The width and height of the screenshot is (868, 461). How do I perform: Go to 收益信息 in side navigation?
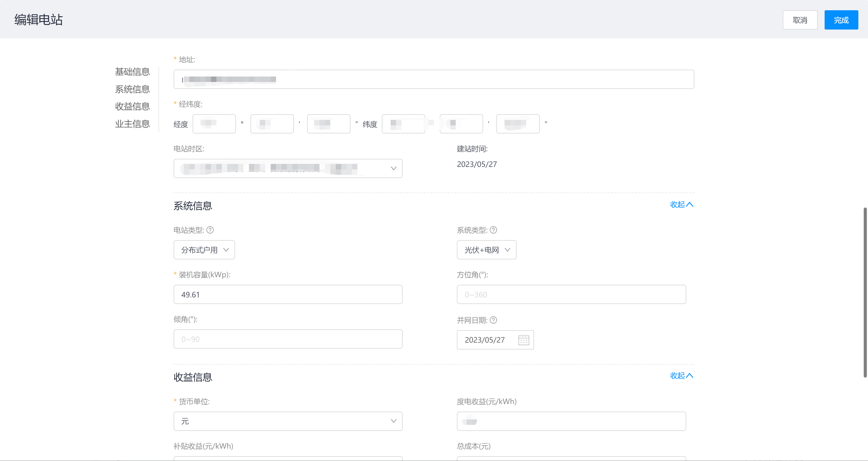click(132, 106)
